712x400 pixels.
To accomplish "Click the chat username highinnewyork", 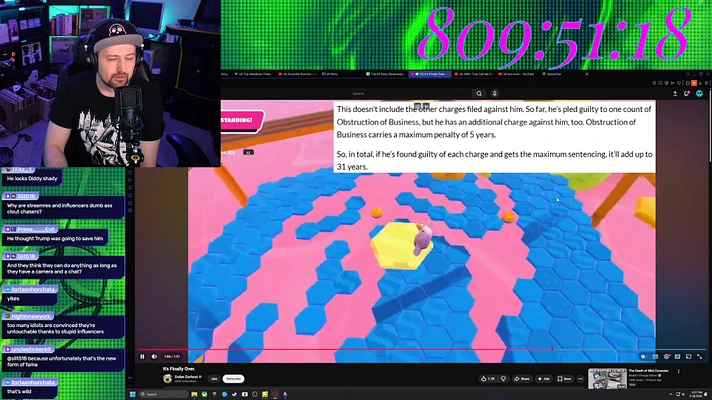I will 31,316.
